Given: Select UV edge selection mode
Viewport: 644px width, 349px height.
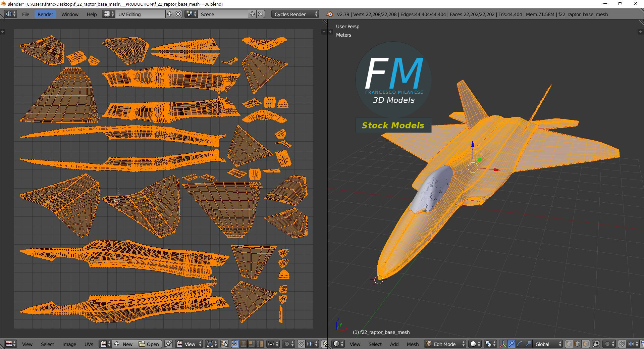Looking at the screenshot, I should tap(243, 344).
